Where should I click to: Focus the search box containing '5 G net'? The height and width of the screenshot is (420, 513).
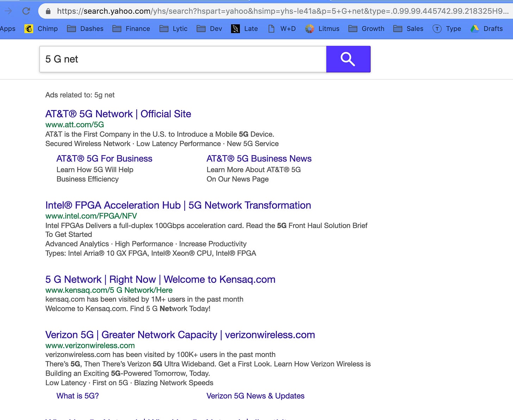coord(183,59)
